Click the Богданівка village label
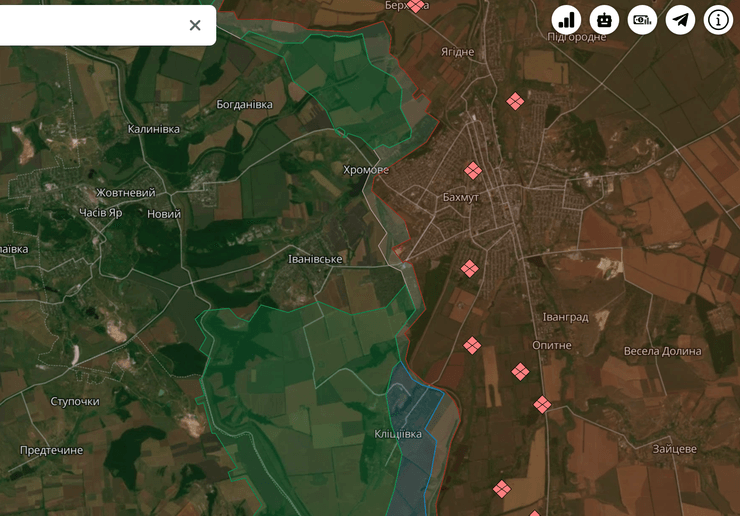 pos(244,104)
